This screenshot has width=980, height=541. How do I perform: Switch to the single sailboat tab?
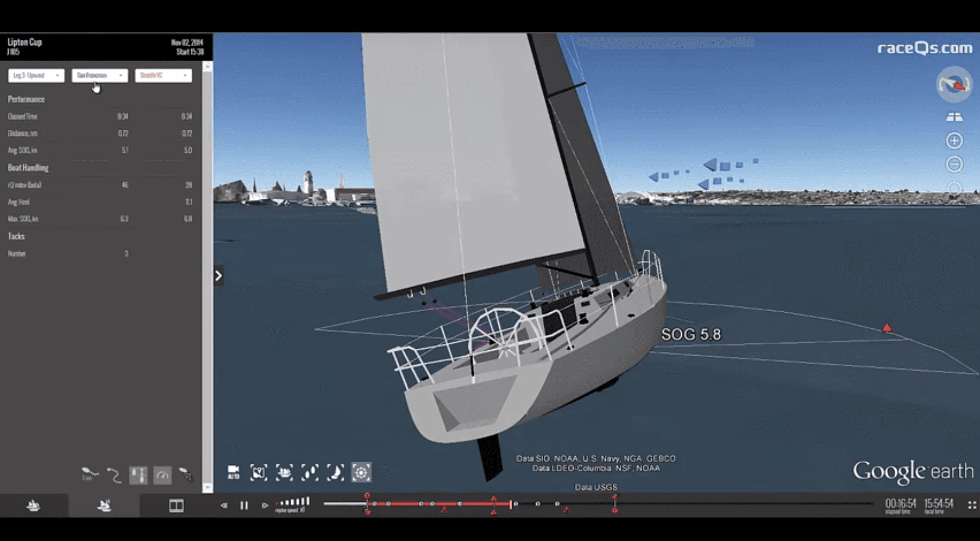click(33, 505)
